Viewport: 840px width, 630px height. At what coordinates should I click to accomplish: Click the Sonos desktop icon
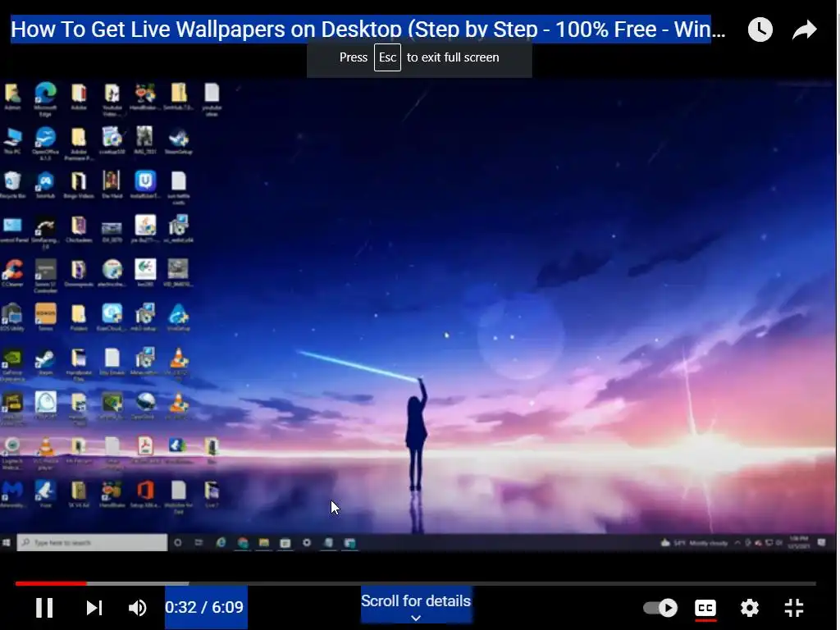[x=46, y=317]
